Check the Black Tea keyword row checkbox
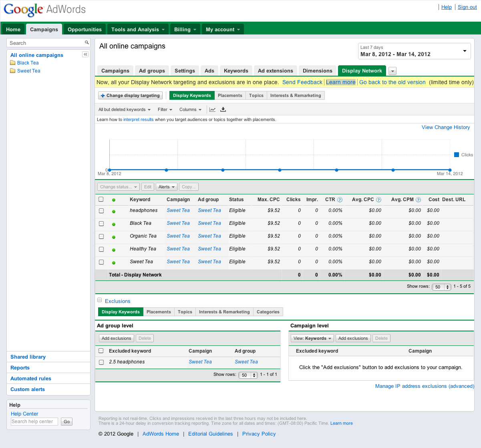Image resolution: width=481 pixels, height=448 pixels. pyautogui.click(x=101, y=223)
